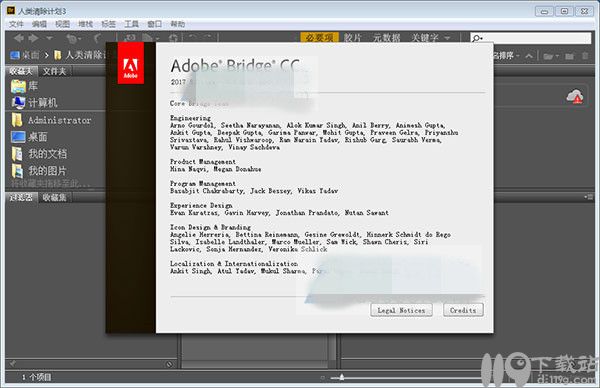Click the thumbnail size slider handle
Viewport: 600px width, 388px height.
[x=342, y=378]
